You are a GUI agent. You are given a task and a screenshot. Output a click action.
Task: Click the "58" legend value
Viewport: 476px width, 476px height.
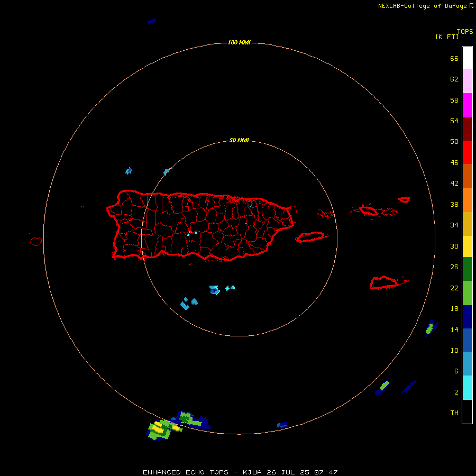click(x=454, y=100)
